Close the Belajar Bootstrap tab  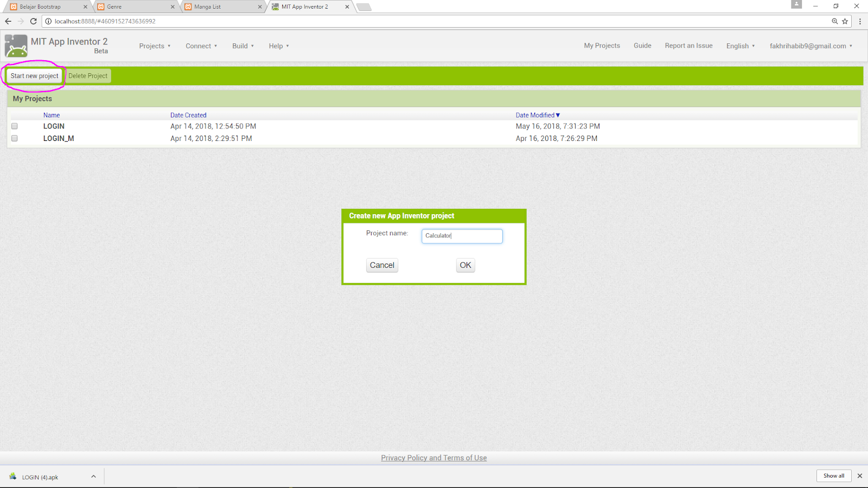[x=85, y=7]
